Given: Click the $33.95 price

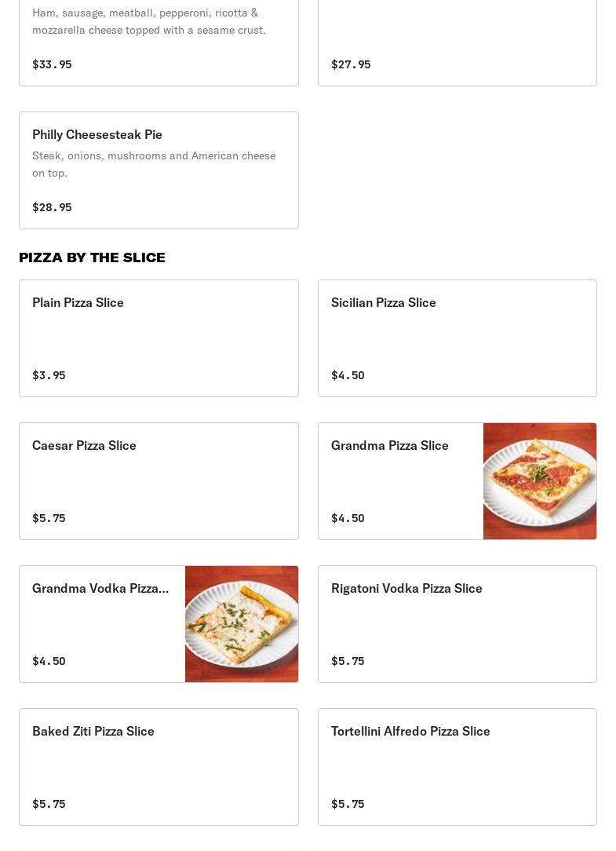Looking at the screenshot, I should click(52, 64).
